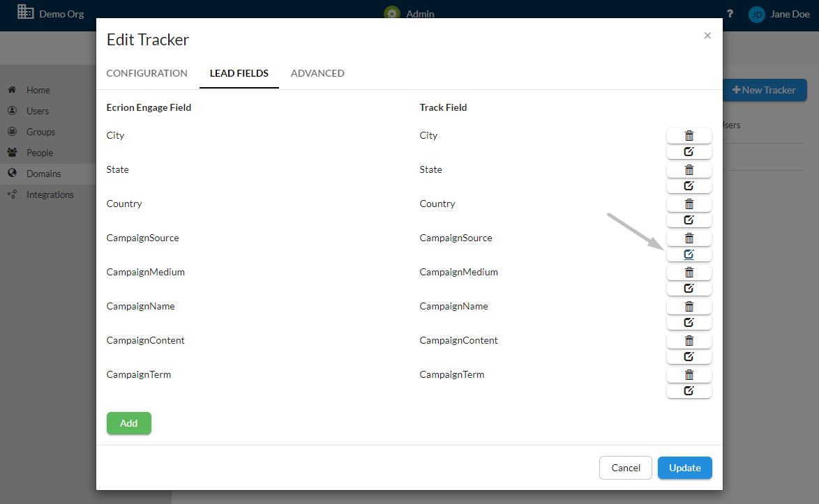This screenshot has height=504, width=819.
Task: Delete the CampaignMedium field mapping
Action: (689, 273)
